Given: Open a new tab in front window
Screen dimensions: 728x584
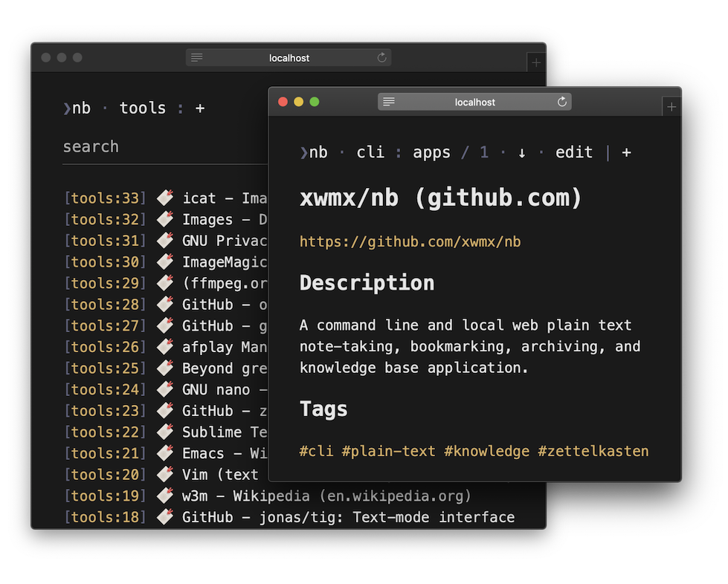Looking at the screenshot, I should [671, 107].
